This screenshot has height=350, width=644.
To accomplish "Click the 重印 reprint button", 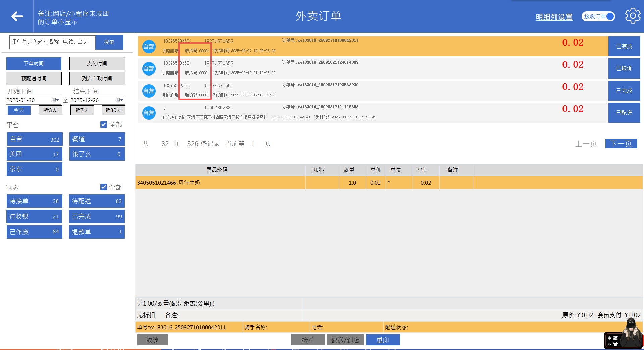I will tap(383, 340).
